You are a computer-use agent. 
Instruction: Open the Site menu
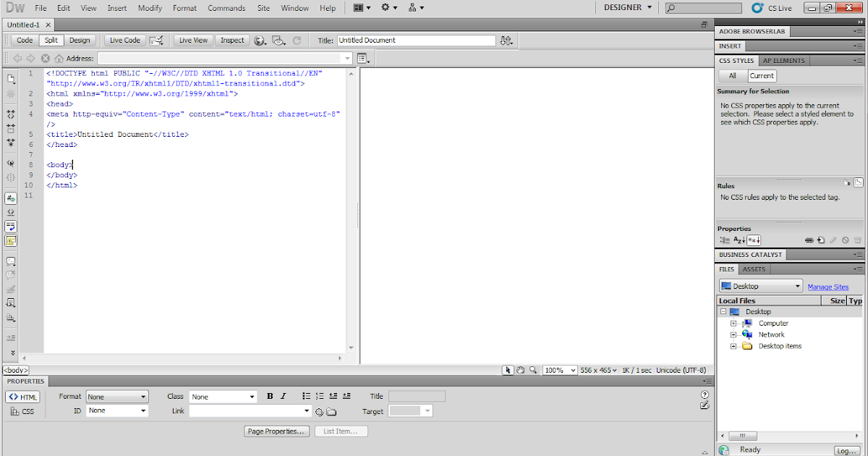click(x=263, y=8)
